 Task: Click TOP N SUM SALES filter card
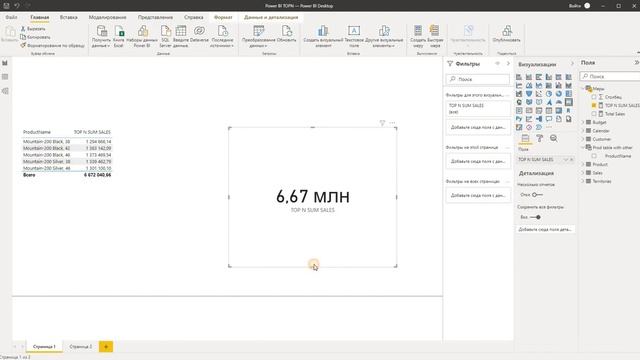(478, 109)
